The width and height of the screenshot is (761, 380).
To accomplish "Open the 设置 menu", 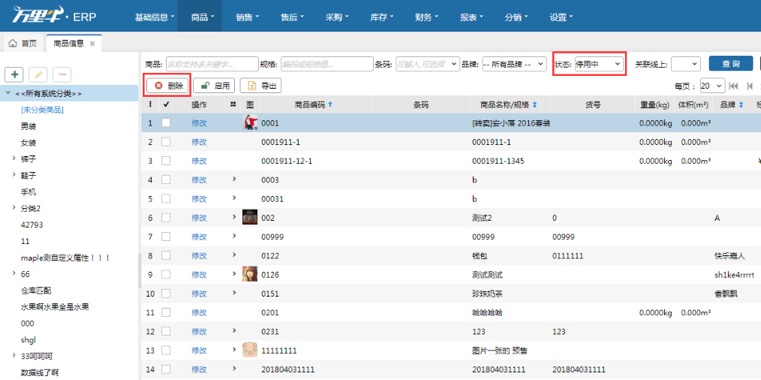I will [561, 17].
